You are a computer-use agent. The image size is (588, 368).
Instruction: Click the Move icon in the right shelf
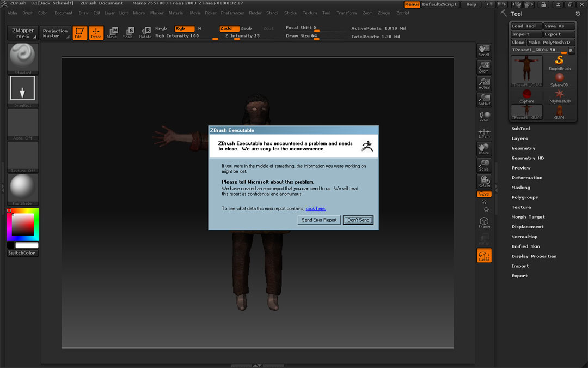tap(484, 149)
